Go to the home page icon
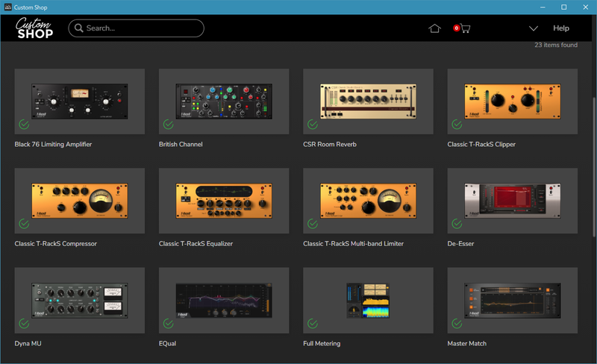597x364 pixels. [434, 28]
